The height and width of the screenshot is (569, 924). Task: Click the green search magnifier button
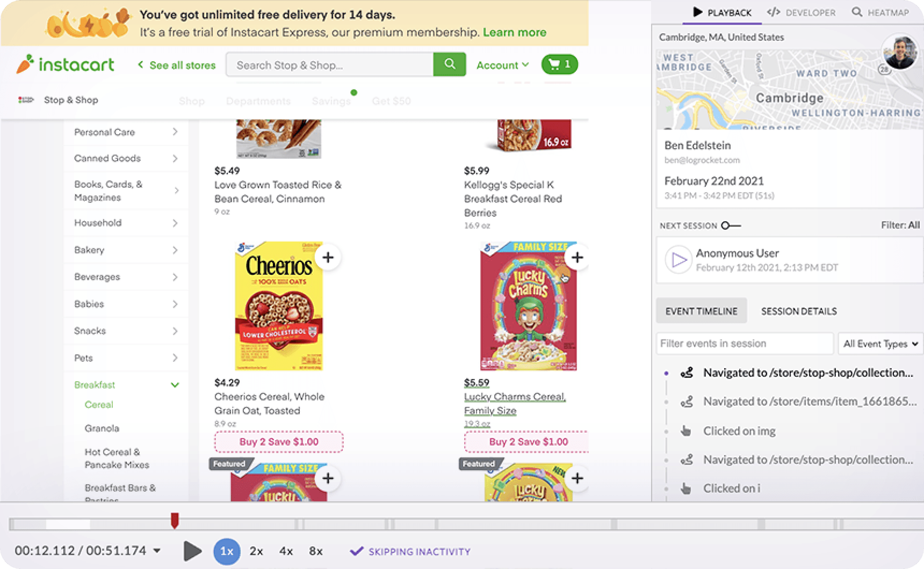click(450, 64)
